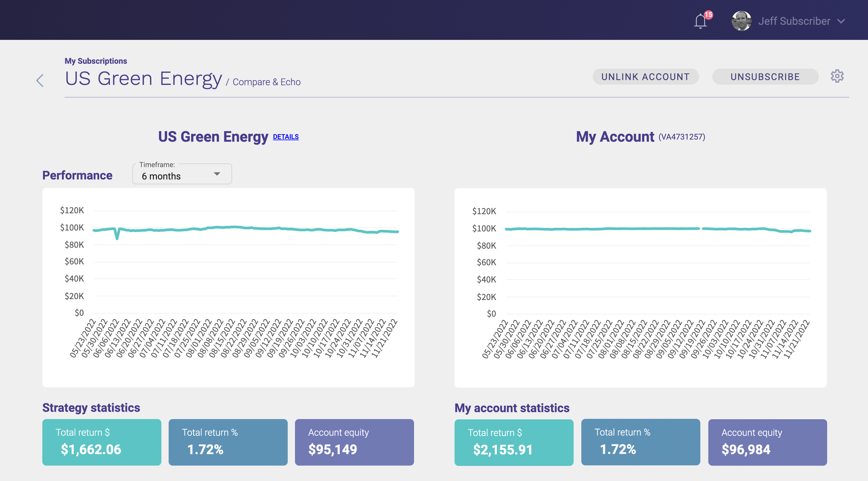
Task: Click the strategy Account equity $95,149 card
Action: coord(354,442)
